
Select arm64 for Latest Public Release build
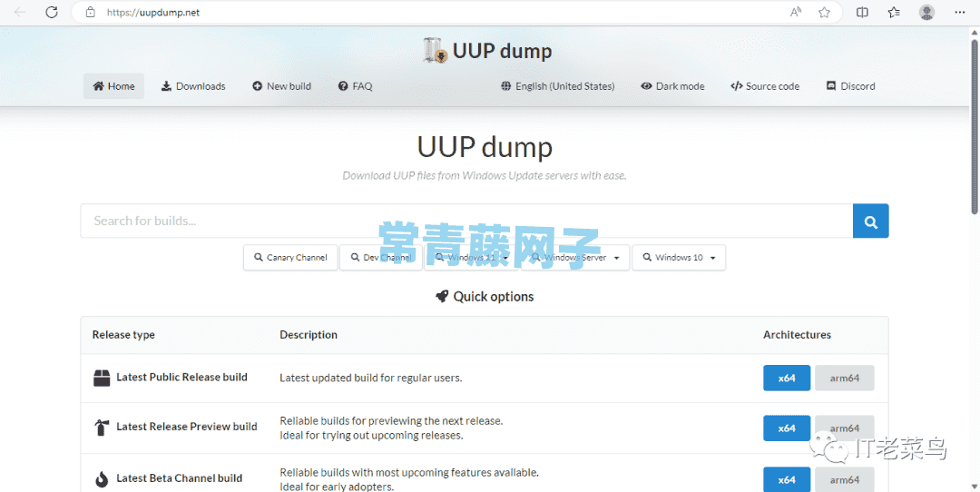(x=845, y=379)
